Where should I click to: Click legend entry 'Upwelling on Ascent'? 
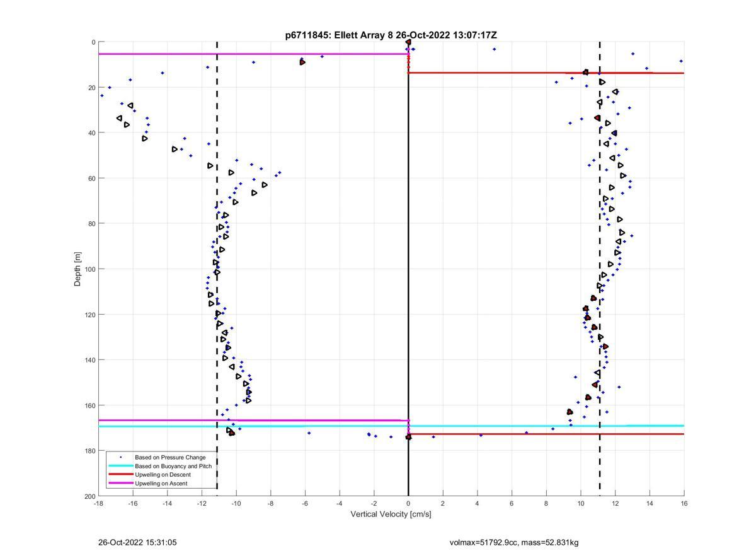tap(161, 484)
